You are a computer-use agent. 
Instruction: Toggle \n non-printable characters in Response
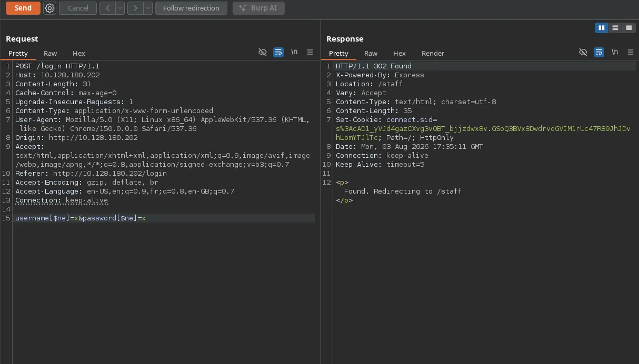pyautogui.click(x=615, y=52)
